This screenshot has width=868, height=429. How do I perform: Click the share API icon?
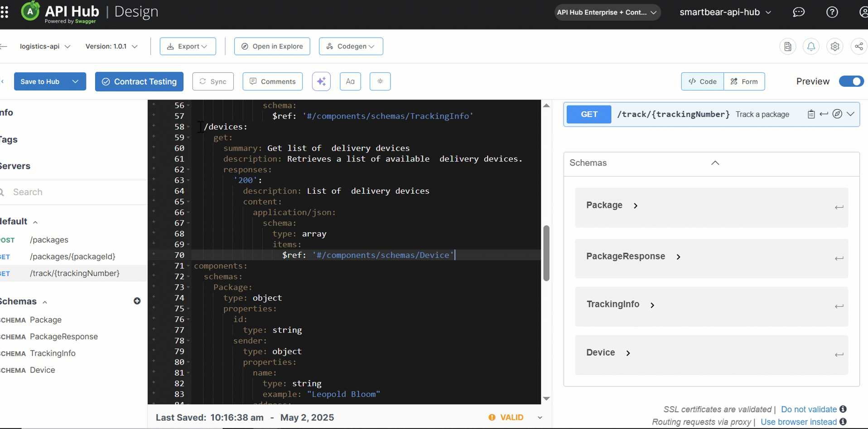click(x=858, y=47)
